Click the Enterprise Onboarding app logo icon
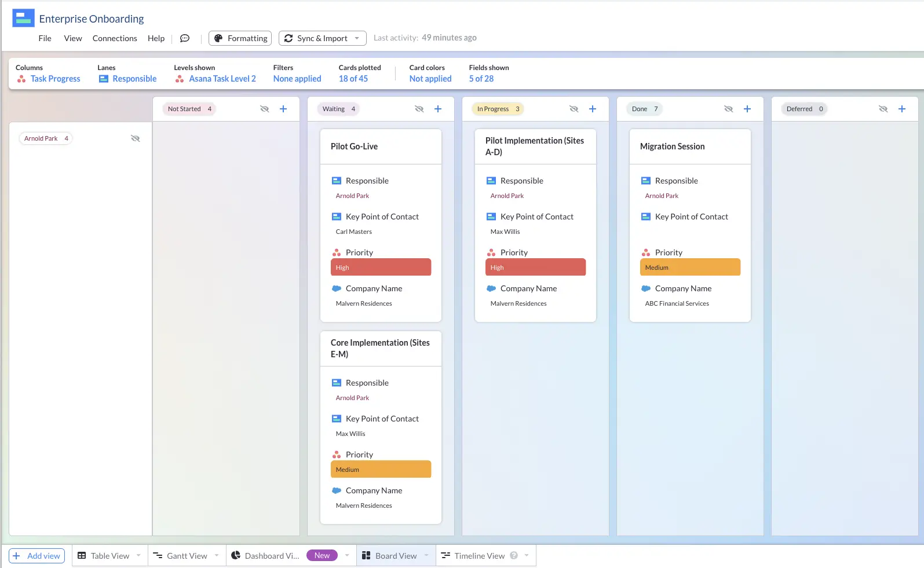The height and width of the screenshot is (568, 924). pos(23,19)
